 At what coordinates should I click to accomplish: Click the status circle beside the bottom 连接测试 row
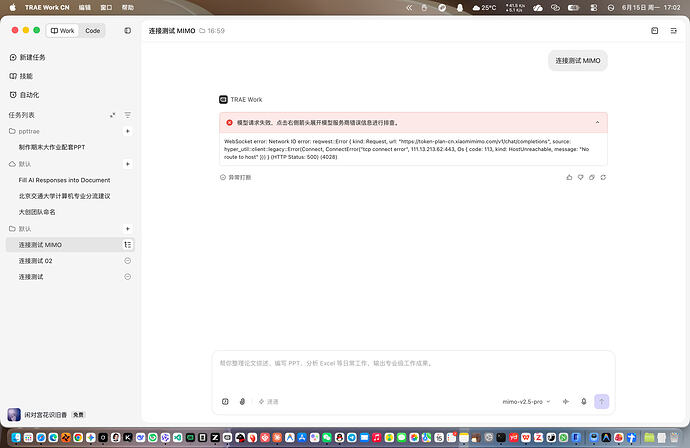point(128,277)
